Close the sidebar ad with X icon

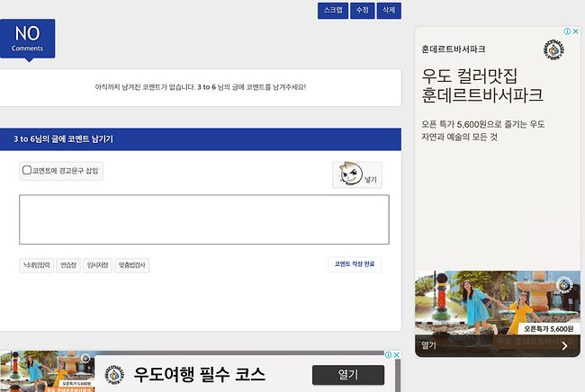pos(576,31)
